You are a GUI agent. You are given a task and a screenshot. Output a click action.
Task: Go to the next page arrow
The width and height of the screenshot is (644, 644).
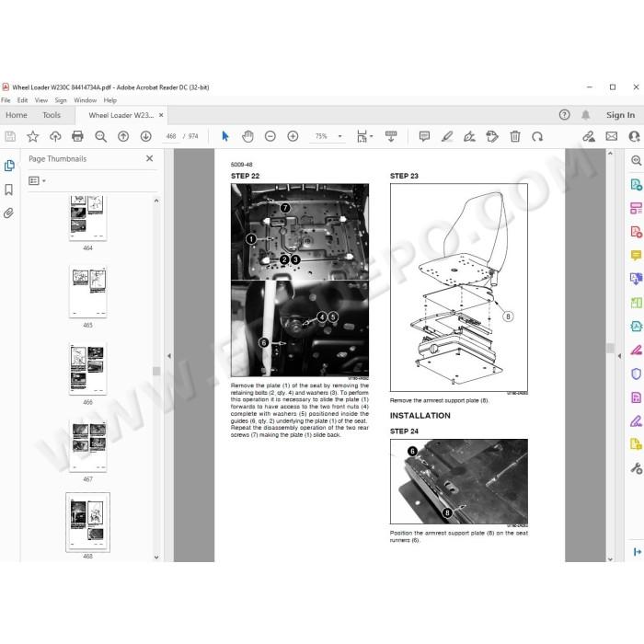[145, 136]
